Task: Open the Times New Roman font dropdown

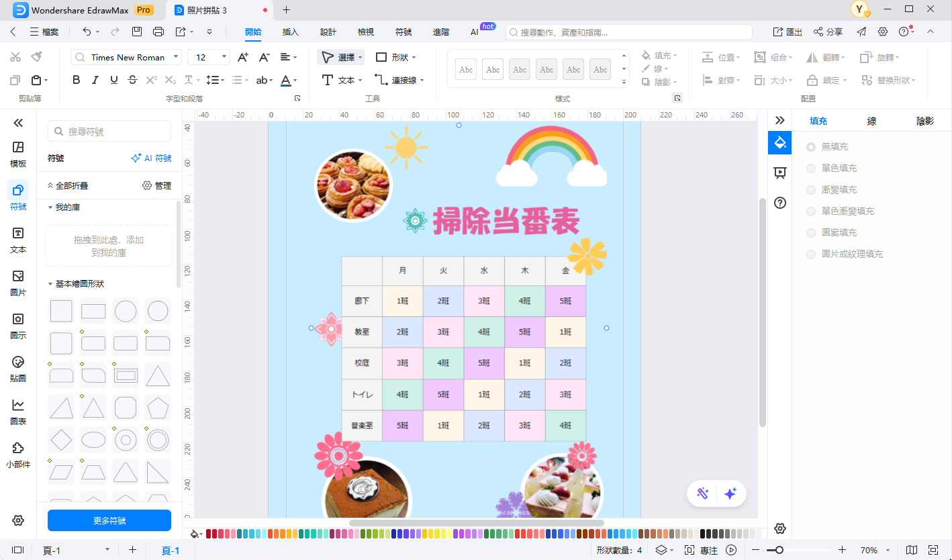Action: [176, 57]
